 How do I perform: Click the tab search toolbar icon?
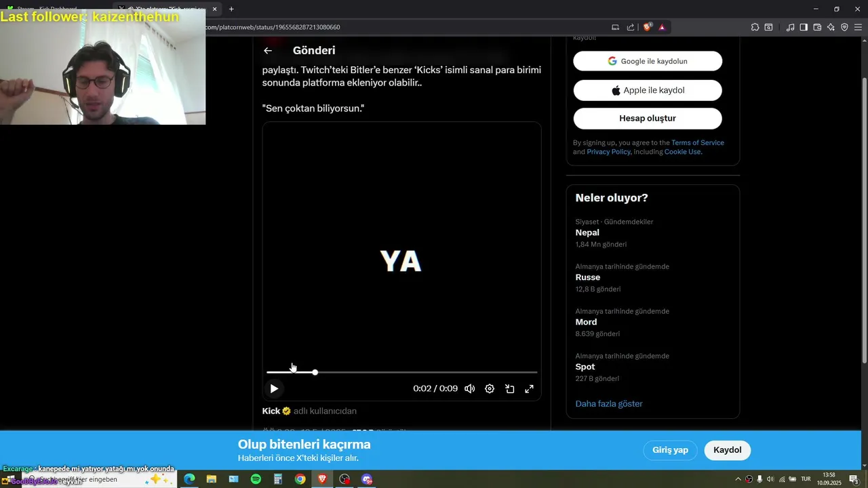point(768,27)
